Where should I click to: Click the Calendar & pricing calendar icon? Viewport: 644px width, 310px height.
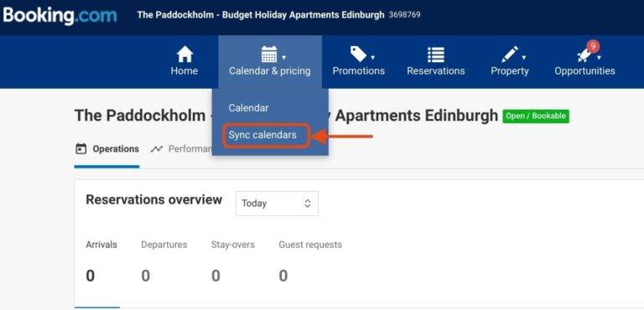pyautogui.click(x=269, y=54)
